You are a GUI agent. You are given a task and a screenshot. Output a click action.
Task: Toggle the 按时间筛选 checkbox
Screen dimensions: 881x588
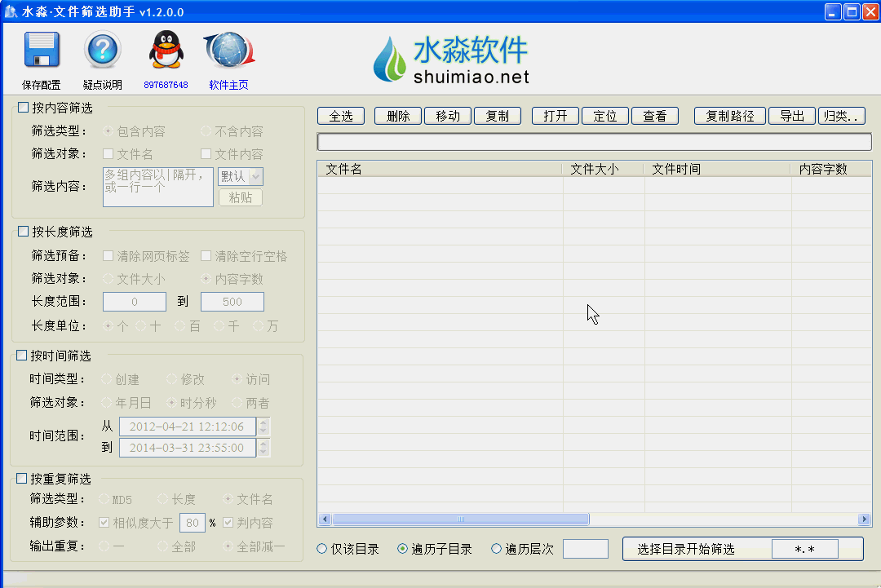(x=22, y=356)
